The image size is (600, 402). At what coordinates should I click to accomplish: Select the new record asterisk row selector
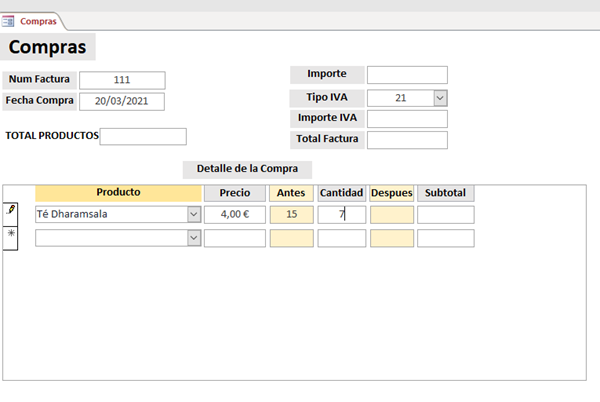[10, 235]
